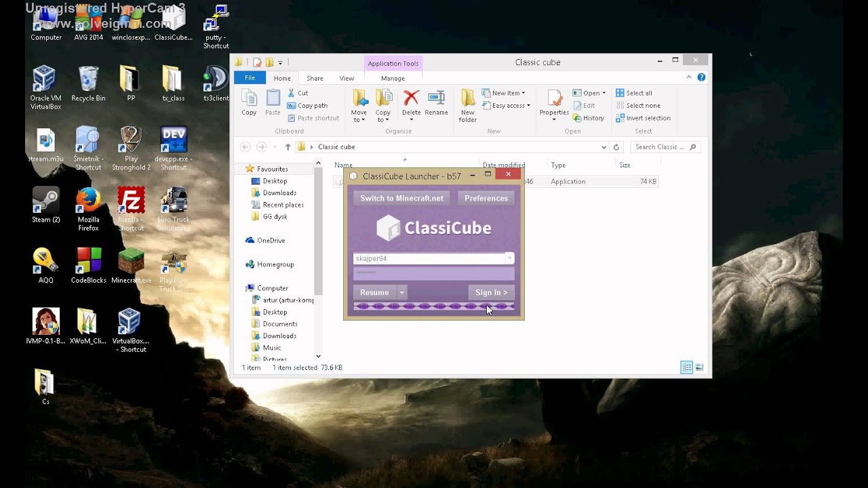The width and height of the screenshot is (868, 488).
Task: Open the dropdown arrow beside Resume
Action: (x=401, y=293)
